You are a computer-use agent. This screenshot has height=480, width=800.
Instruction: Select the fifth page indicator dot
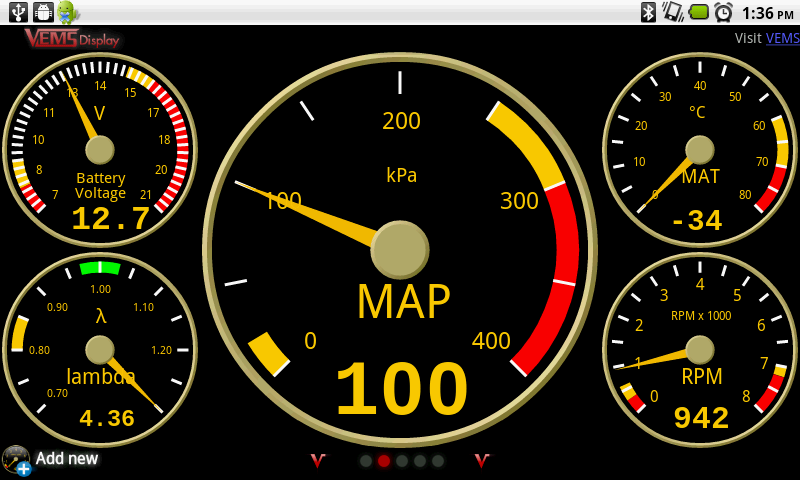pos(438,461)
